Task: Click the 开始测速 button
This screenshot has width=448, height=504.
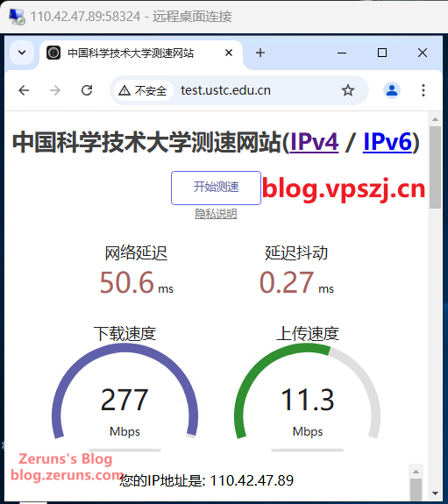Action: point(216,188)
